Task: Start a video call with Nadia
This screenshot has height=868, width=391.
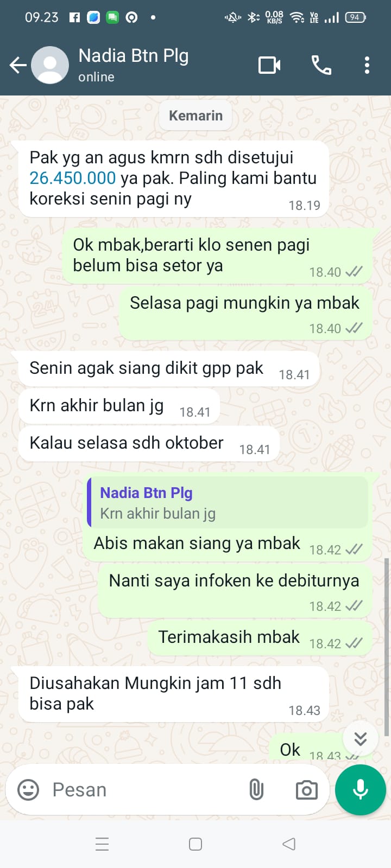Action: (x=269, y=66)
